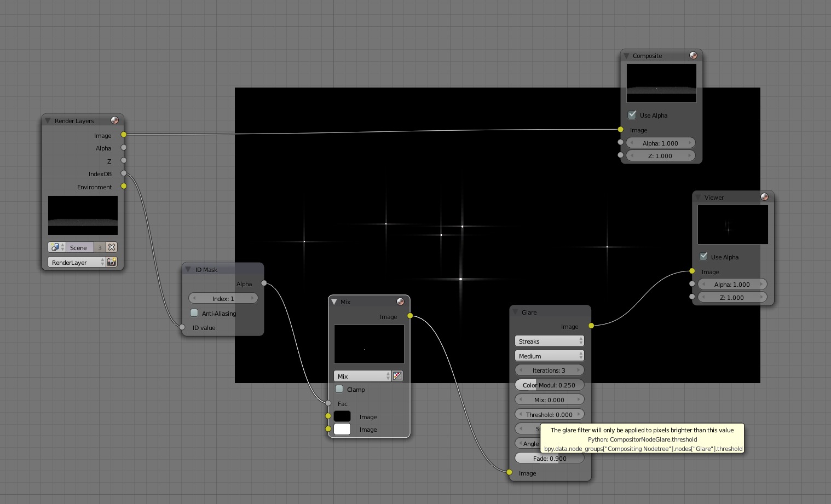
Task: Click Z: 1.000 field in Composite node
Action: (661, 155)
